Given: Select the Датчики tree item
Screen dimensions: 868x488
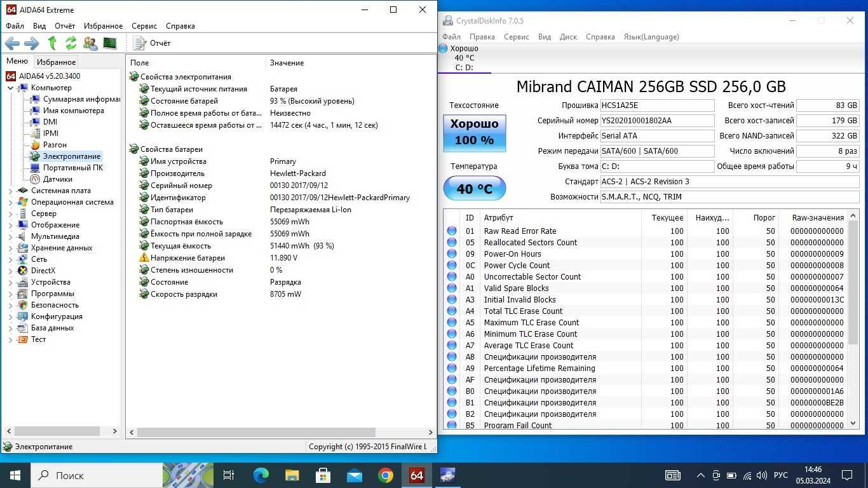Looking at the screenshot, I should point(57,179).
